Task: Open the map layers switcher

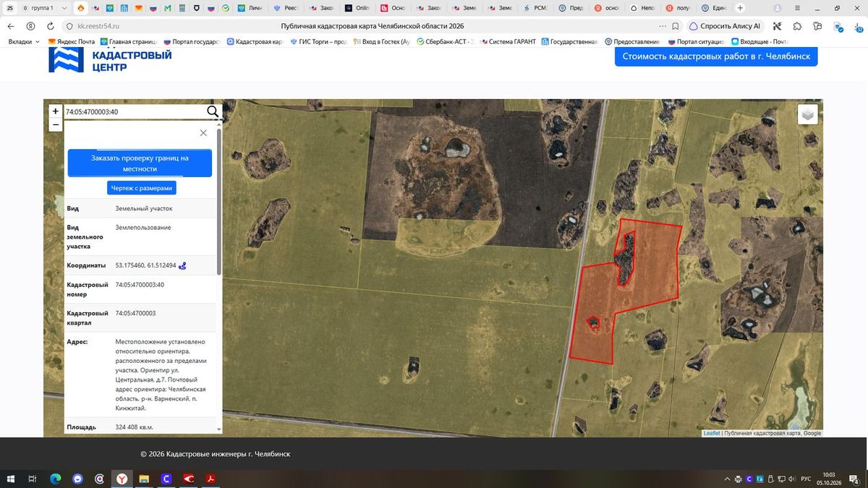Action: pyautogui.click(x=808, y=114)
